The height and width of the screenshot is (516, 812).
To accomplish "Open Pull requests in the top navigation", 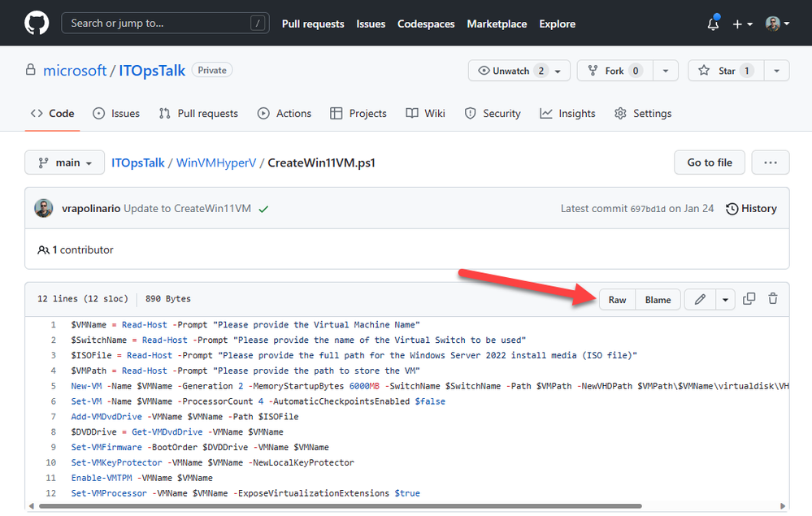I will (x=313, y=24).
